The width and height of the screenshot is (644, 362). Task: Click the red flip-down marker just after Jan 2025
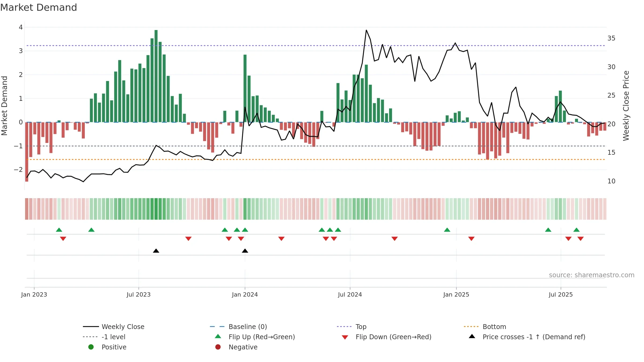471,239
